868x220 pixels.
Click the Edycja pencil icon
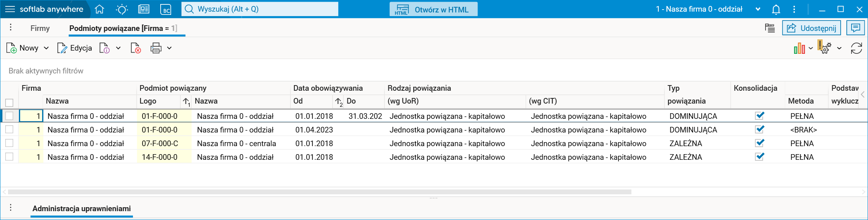click(62, 48)
